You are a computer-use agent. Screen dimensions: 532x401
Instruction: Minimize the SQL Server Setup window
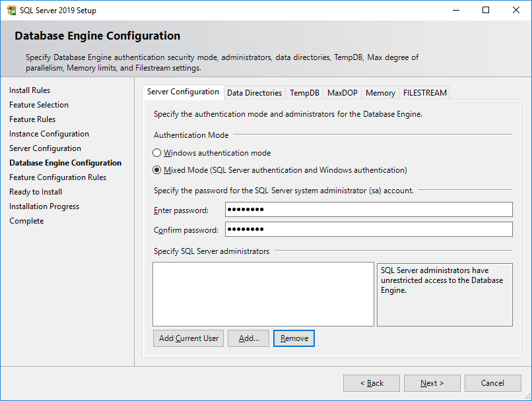tap(455, 10)
